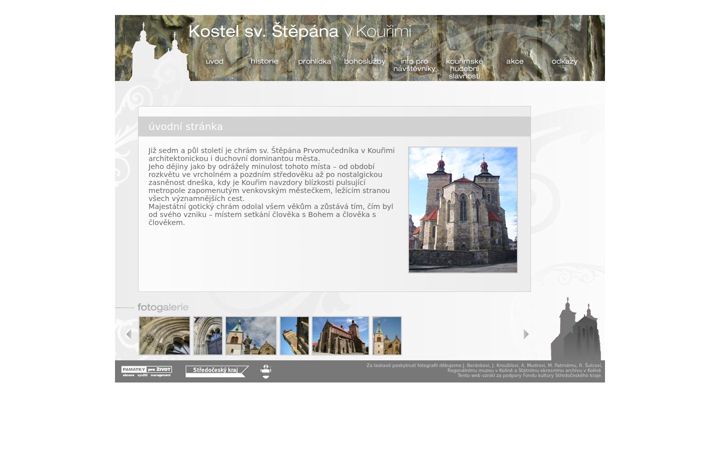This screenshot has height=450, width=720.
Task: Show next gallery photos with the right arrow
Action: pyautogui.click(x=526, y=334)
